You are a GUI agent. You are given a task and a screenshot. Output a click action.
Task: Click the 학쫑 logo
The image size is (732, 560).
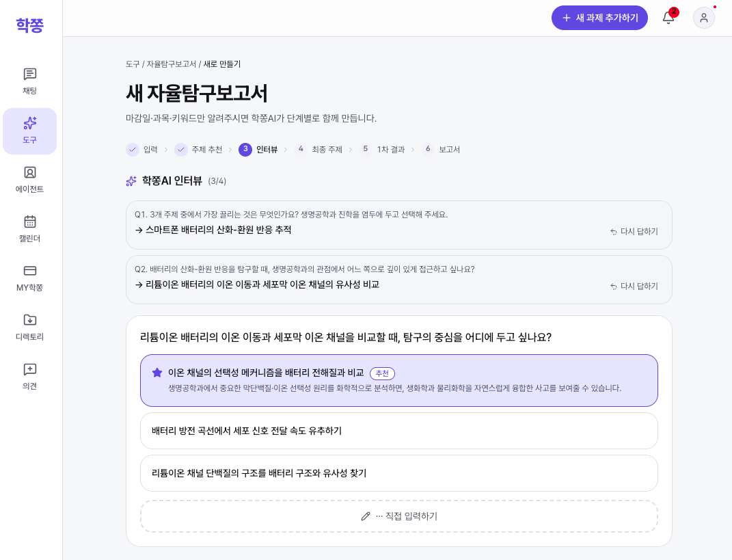pos(30,25)
